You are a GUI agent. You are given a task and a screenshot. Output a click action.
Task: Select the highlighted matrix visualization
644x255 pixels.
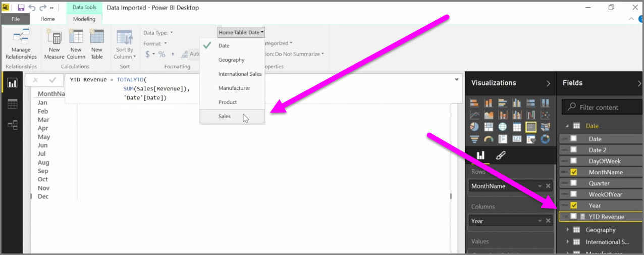(x=531, y=127)
